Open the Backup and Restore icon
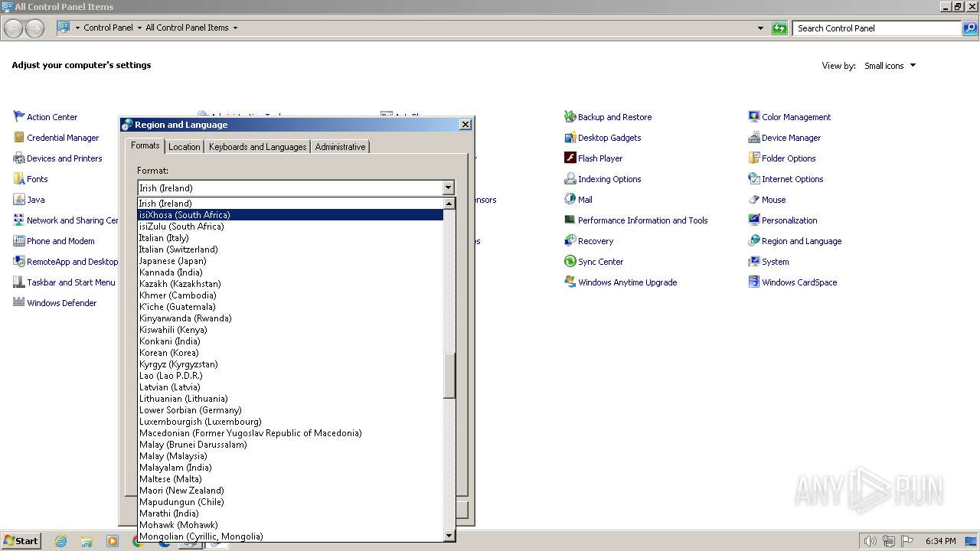 (570, 116)
